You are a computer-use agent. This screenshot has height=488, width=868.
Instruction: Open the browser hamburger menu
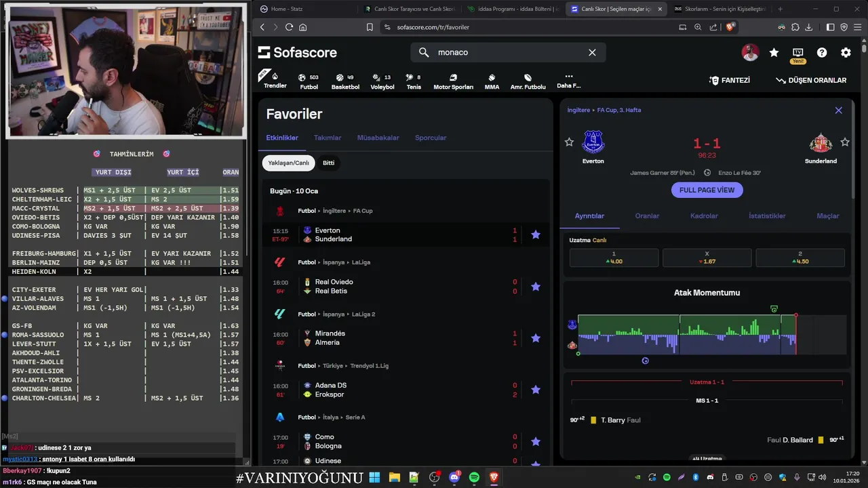(858, 27)
